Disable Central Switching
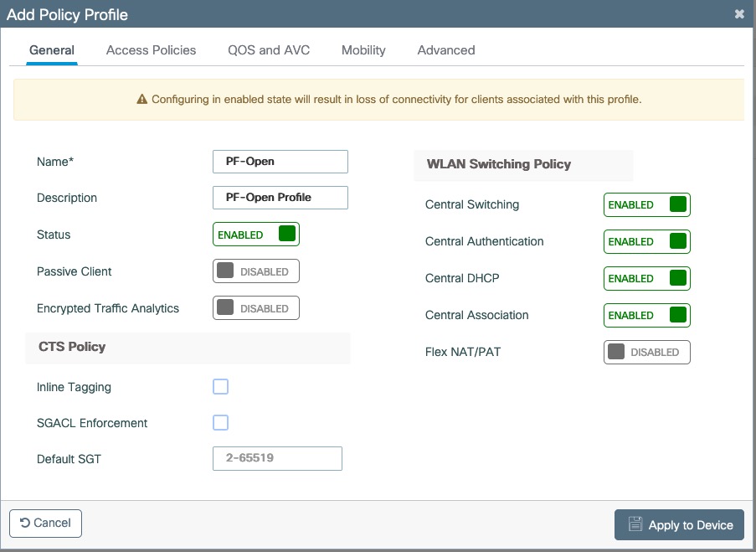This screenshot has height=552, width=756. click(646, 204)
